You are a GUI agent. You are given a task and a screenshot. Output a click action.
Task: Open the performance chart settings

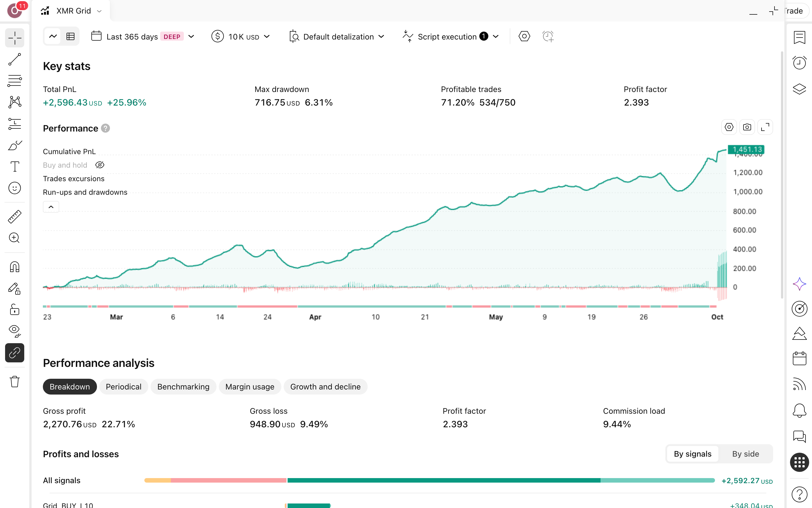click(729, 127)
